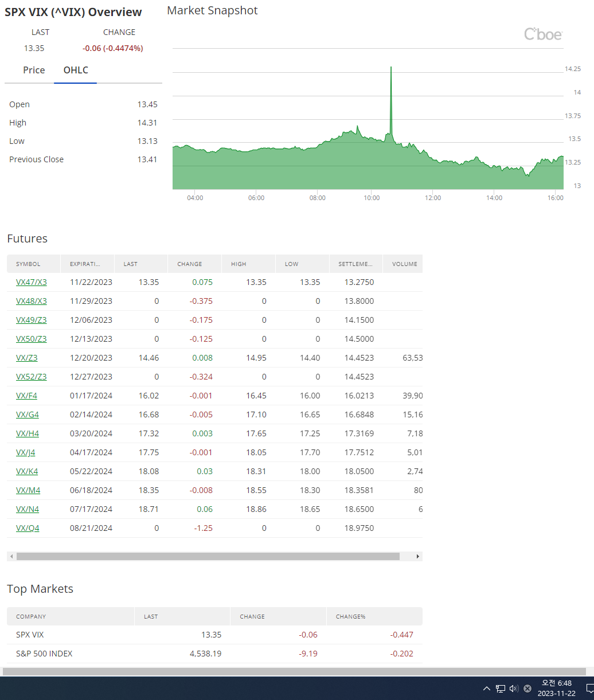
Task: Open the volume control tray icon
Action: tap(514, 689)
